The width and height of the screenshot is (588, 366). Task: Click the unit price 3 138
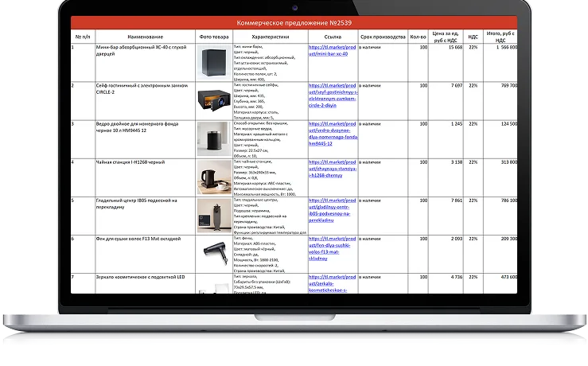point(457,162)
